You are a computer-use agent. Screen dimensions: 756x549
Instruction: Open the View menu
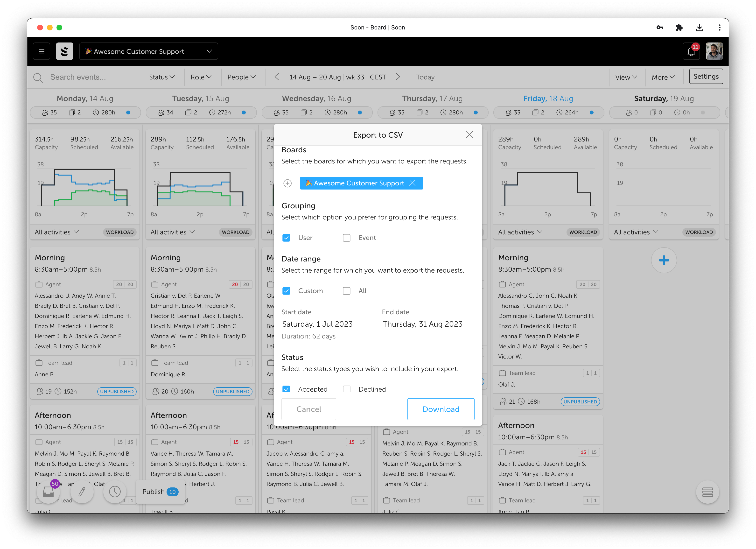point(626,77)
